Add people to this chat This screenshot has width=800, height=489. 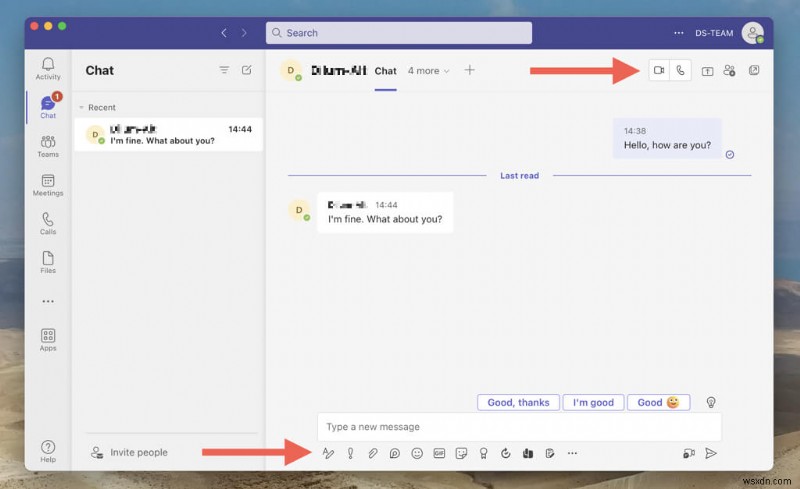click(730, 71)
